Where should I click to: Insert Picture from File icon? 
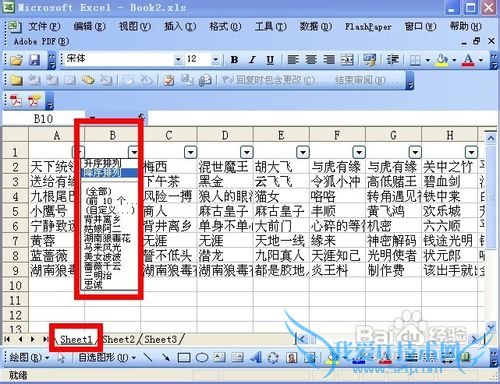[310, 357]
